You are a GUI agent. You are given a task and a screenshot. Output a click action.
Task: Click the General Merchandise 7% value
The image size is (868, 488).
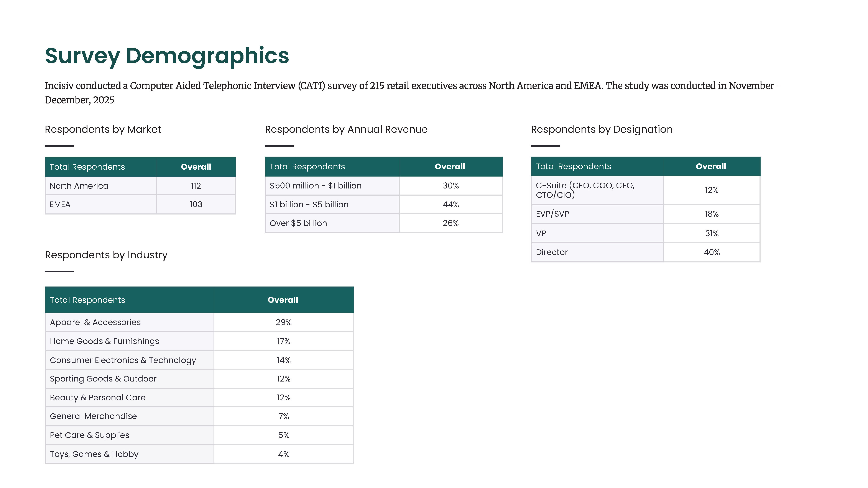point(283,417)
